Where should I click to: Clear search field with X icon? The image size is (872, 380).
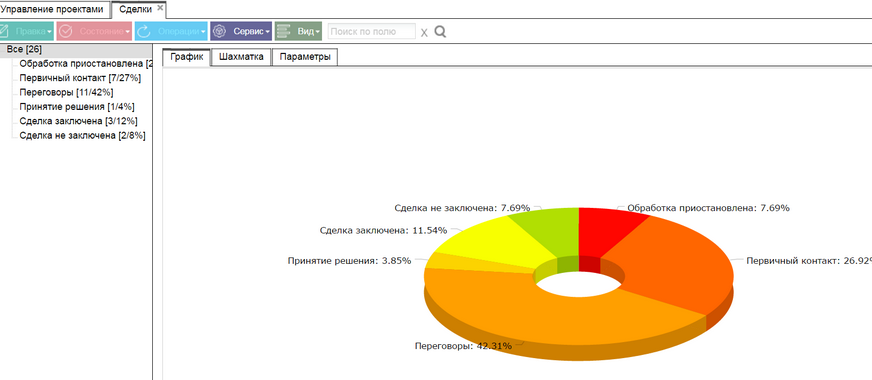tap(424, 32)
